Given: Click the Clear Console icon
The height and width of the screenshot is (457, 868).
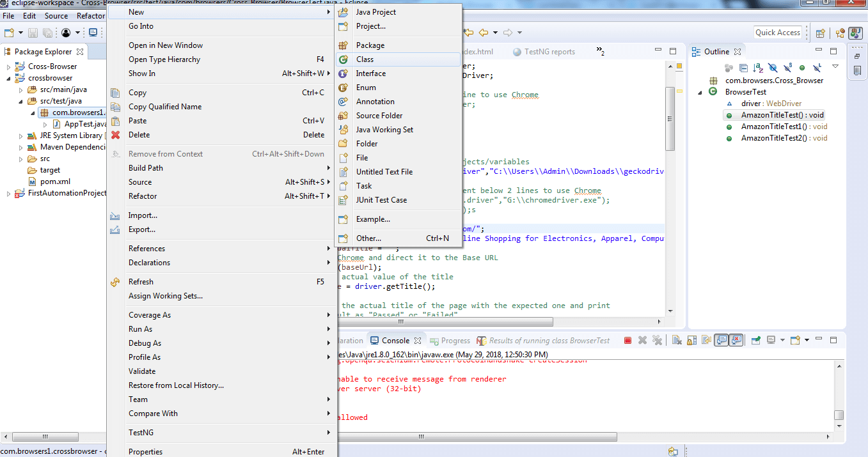Looking at the screenshot, I should coord(677,341).
